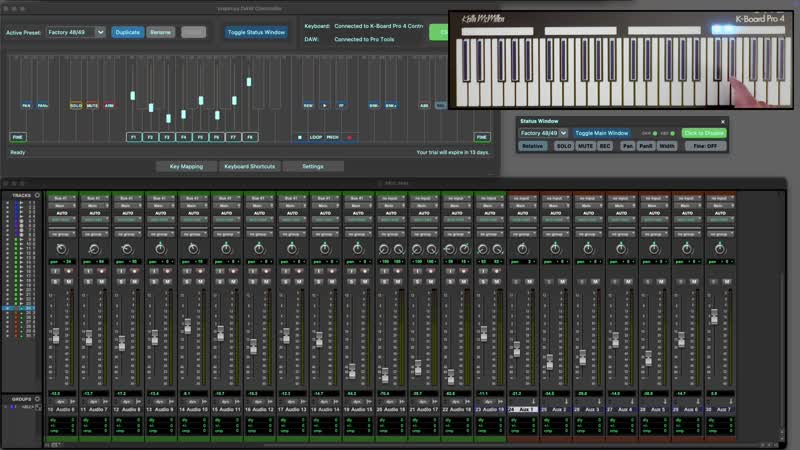This screenshot has height=450, width=800.
Task: Solo the Audio 14 track
Action: pyautogui.click(x=319, y=282)
